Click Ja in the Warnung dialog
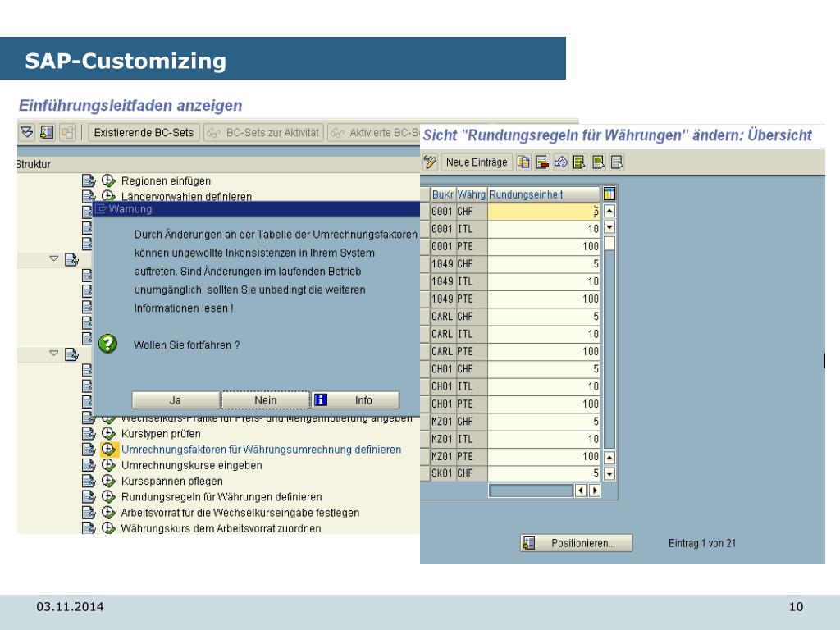Screen dimensions: 840x630 coord(176,400)
